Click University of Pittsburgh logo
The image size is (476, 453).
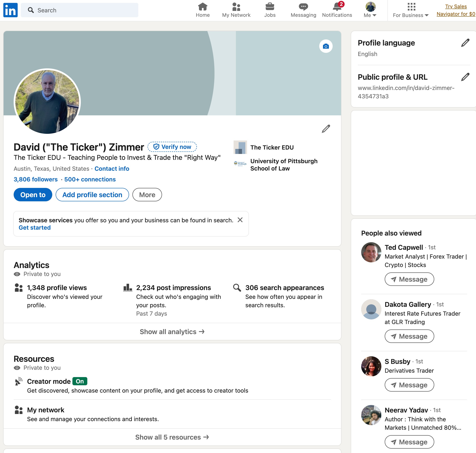click(240, 163)
